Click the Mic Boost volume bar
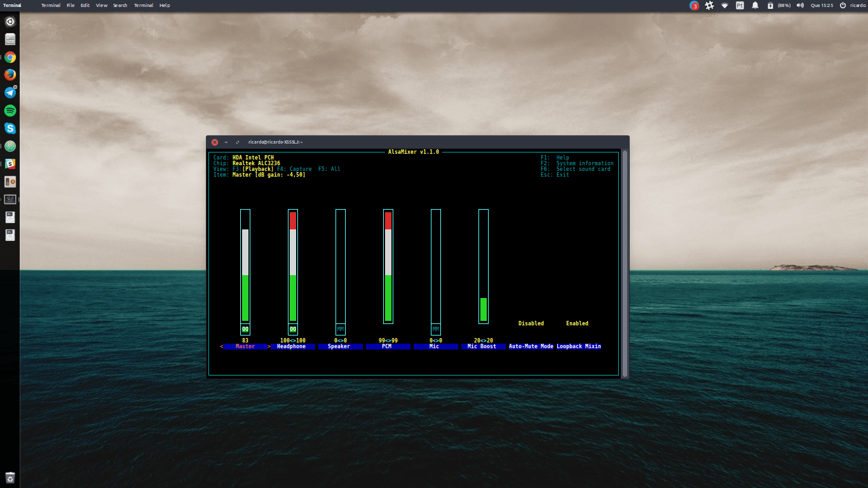The height and width of the screenshot is (488, 868). coord(484,266)
